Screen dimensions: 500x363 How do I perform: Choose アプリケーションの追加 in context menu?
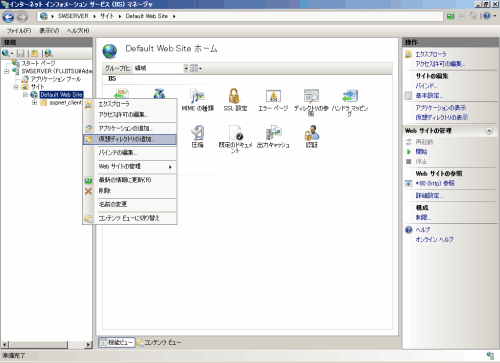point(130,128)
